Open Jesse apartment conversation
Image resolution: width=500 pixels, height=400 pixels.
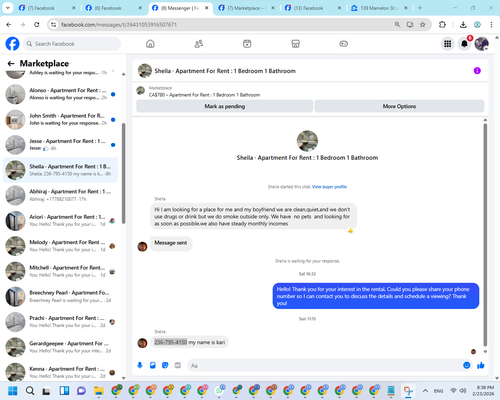(60, 145)
